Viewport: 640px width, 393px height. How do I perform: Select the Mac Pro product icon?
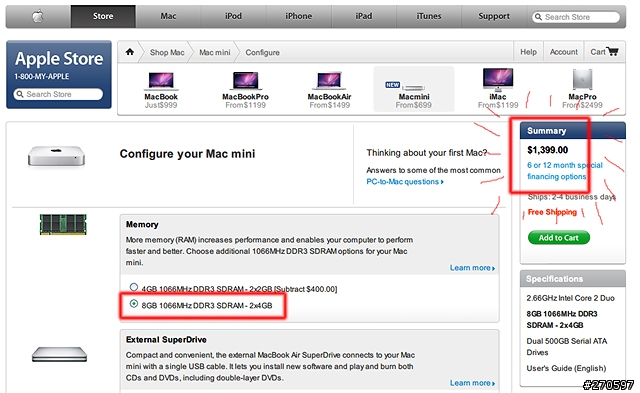click(x=582, y=80)
